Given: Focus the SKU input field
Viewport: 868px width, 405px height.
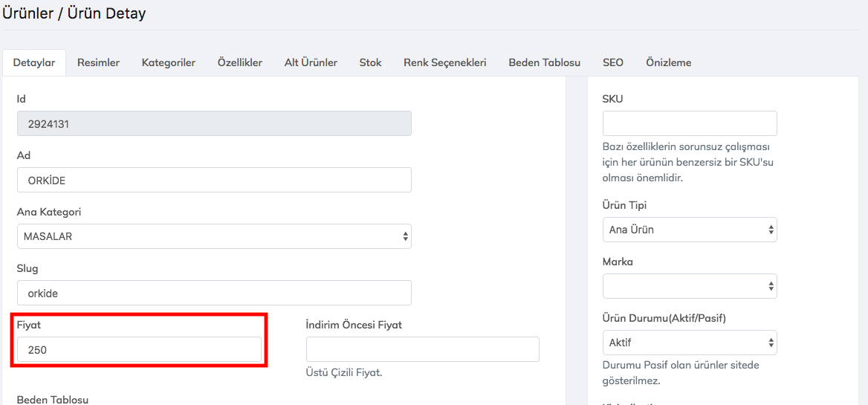Looking at the screenshot, I should pyautogui.click(x=689, y=123).
